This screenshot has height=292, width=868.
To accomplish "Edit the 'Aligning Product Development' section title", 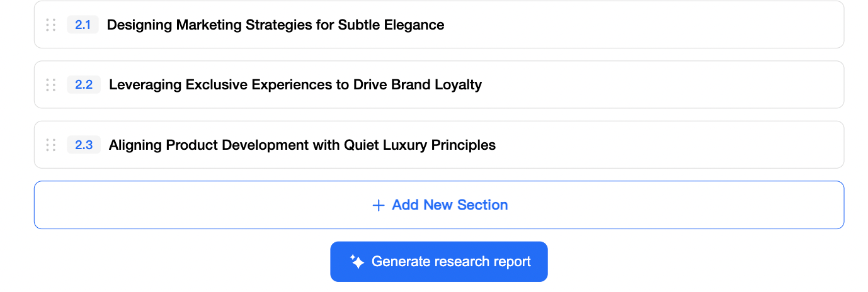I will coord(302,145).
